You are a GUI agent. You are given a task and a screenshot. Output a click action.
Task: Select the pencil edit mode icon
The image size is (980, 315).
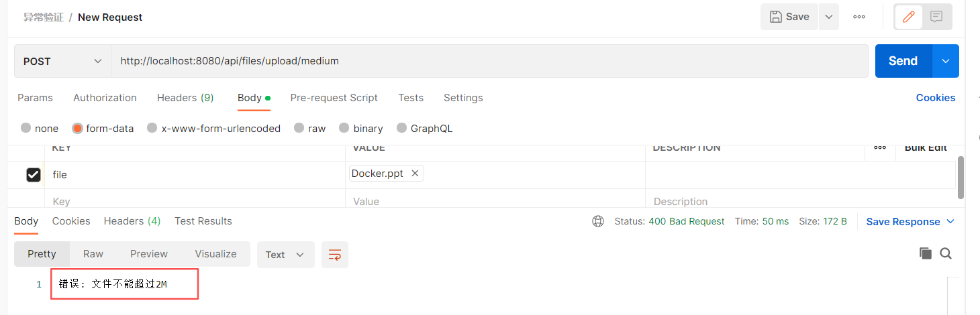(909, 17)
